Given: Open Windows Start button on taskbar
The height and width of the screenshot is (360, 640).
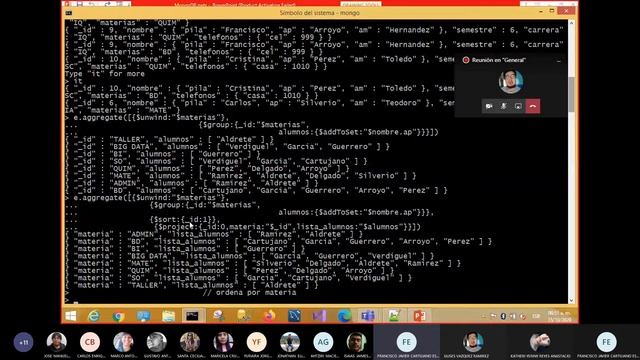Looking at the screenshot, I should pos(71,316).
